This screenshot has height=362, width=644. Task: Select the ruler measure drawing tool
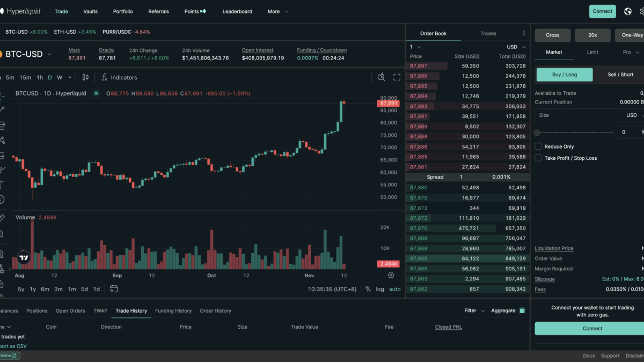[2, 218]
